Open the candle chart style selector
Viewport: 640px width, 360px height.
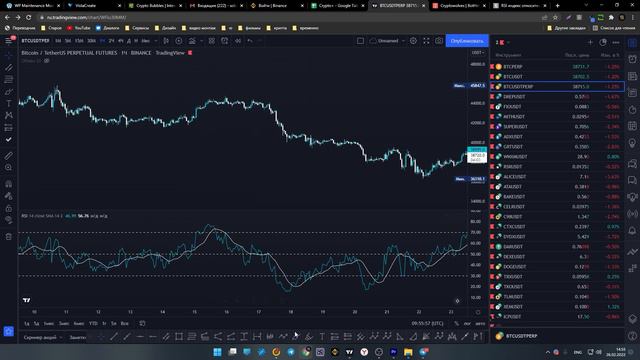pyautogui.click(x=166, y=41)
